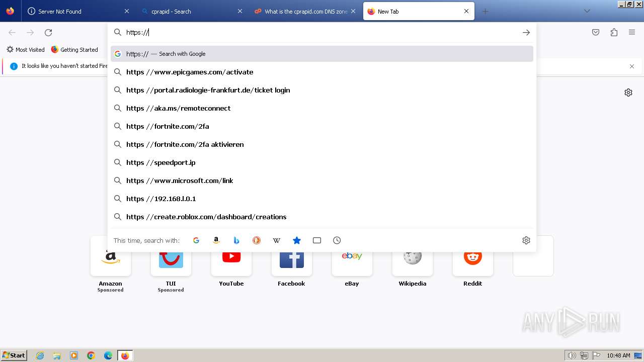Search with Amazon one-off icon
The width and height of the screenshot is (644, 362).
pos(216,240)
